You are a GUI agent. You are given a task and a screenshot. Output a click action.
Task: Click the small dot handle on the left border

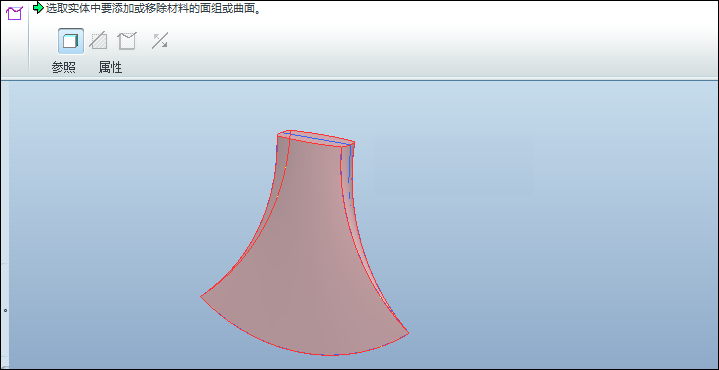[6, 310]
